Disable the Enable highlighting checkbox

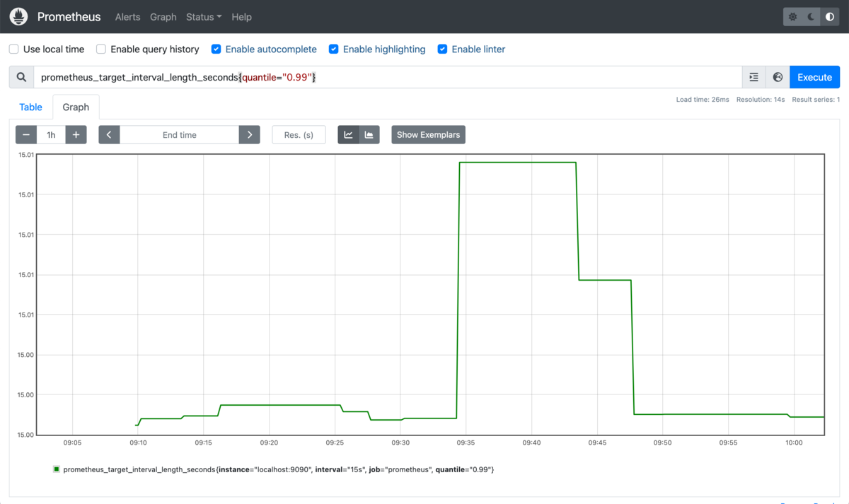(333, 49)
